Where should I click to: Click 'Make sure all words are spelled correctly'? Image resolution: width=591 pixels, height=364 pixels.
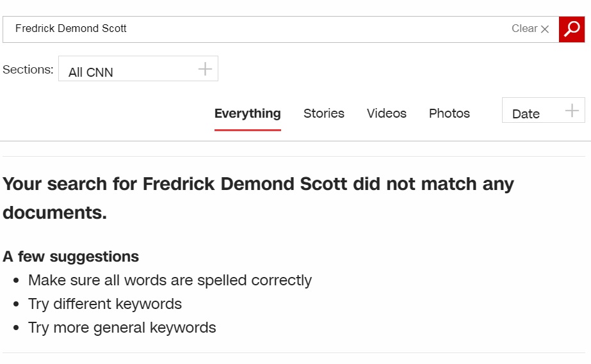pyautogui.click(x=170, y=280)
